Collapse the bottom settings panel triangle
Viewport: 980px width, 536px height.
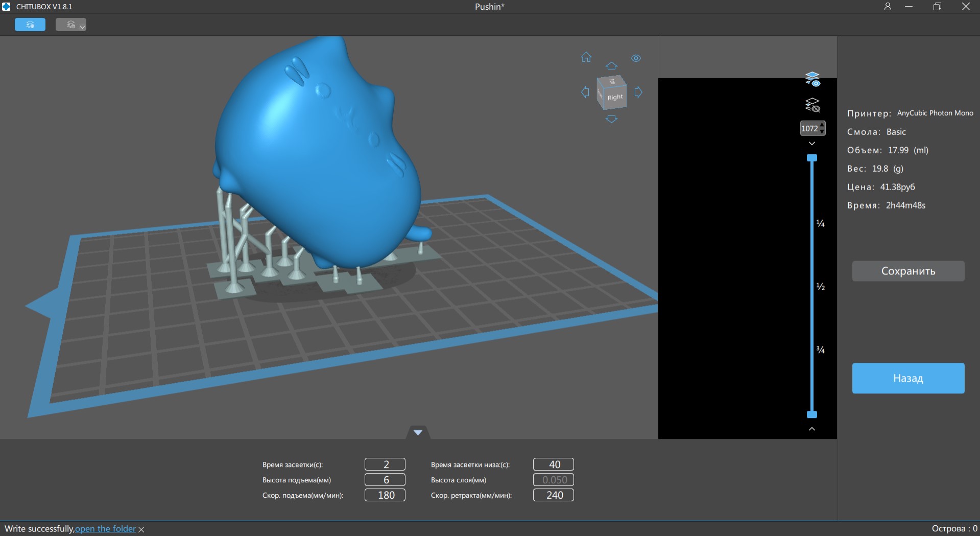(x=418, y=432)
